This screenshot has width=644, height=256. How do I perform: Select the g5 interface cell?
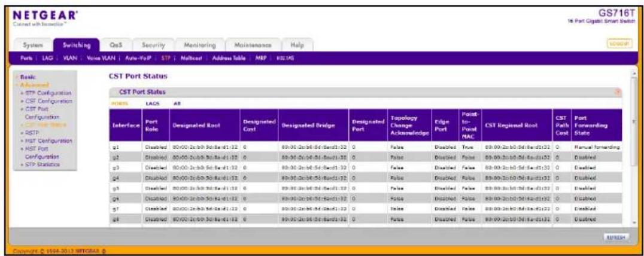tap(126, 189)
